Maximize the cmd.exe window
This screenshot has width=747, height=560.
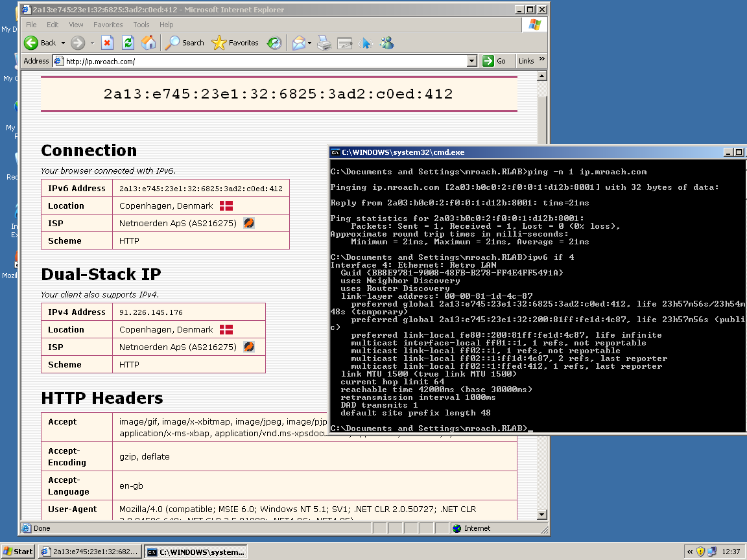[739, 152]
